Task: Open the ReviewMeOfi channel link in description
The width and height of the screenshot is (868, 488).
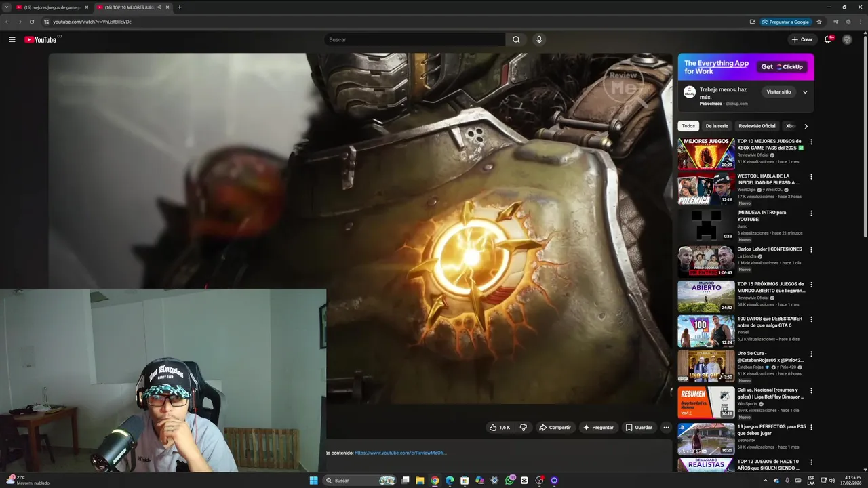Action: click(x=401, y=453)
